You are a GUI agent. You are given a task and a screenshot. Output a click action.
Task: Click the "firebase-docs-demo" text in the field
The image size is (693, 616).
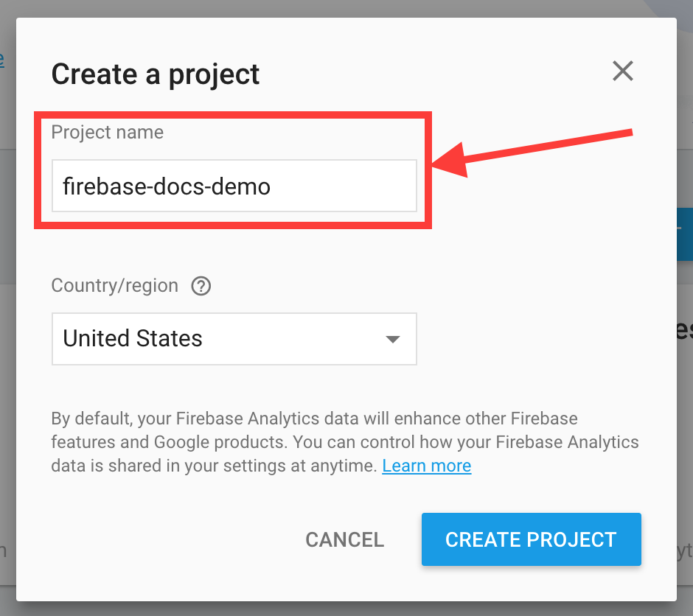point(167,186)
